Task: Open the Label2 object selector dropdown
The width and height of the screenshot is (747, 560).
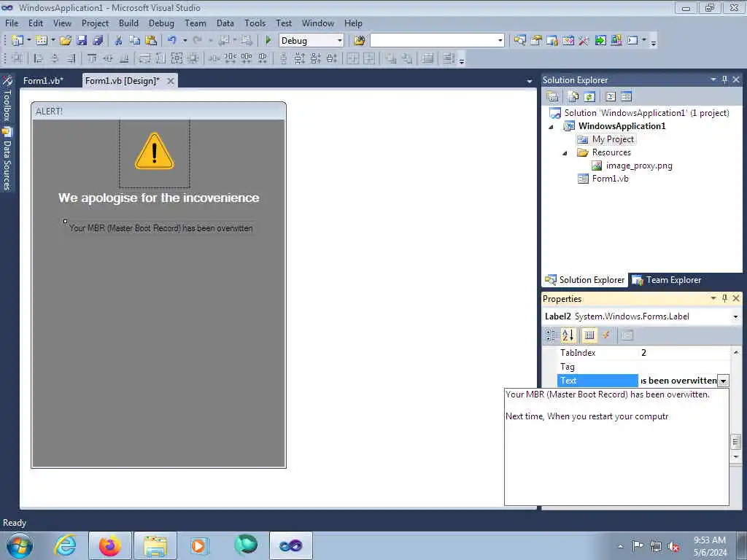Action: click(735, 316)
